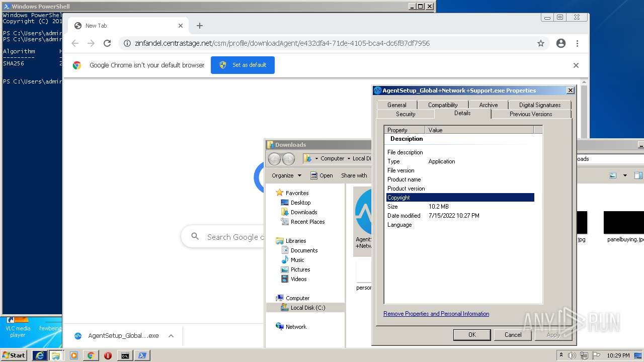Close the 'New Tab' tab

coord(181,26)
